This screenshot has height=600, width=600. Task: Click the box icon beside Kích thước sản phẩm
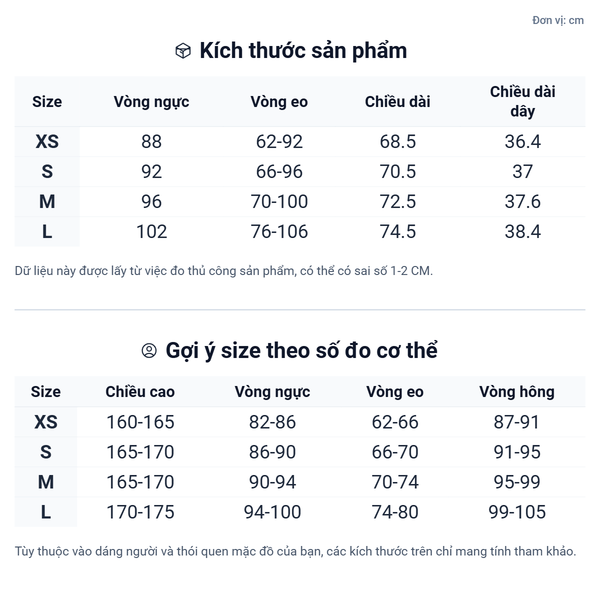point(183,51)
